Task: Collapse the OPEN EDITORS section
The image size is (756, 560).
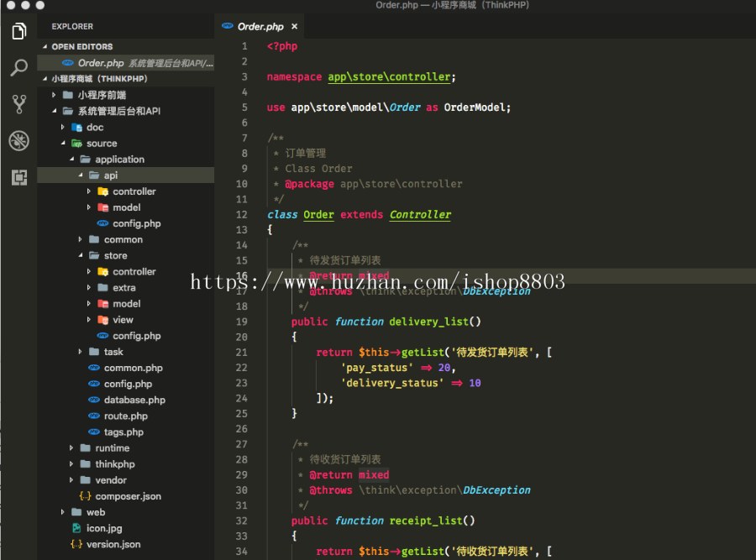Action: 45,47
